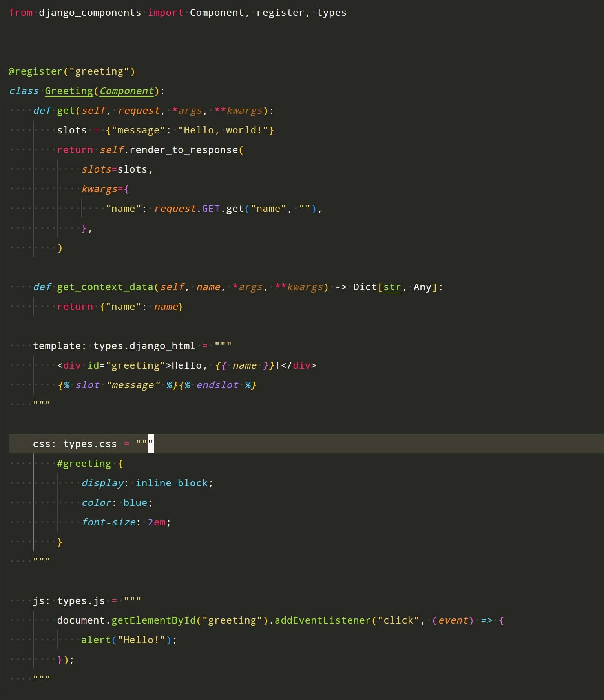Click the '});' closing JS line
This screenshot has width=604, height=700.
pyautogui.click(x=66, y=660)
